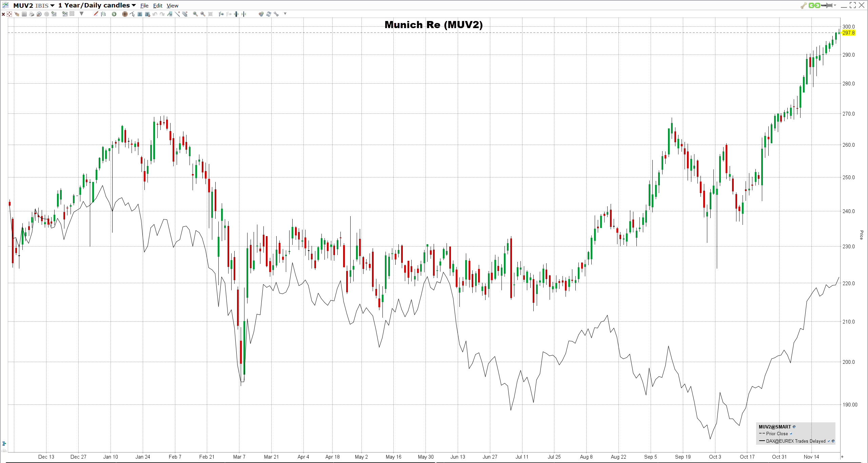
Task: Click the blue bar chart style icon
Action: tap(103, 14)
